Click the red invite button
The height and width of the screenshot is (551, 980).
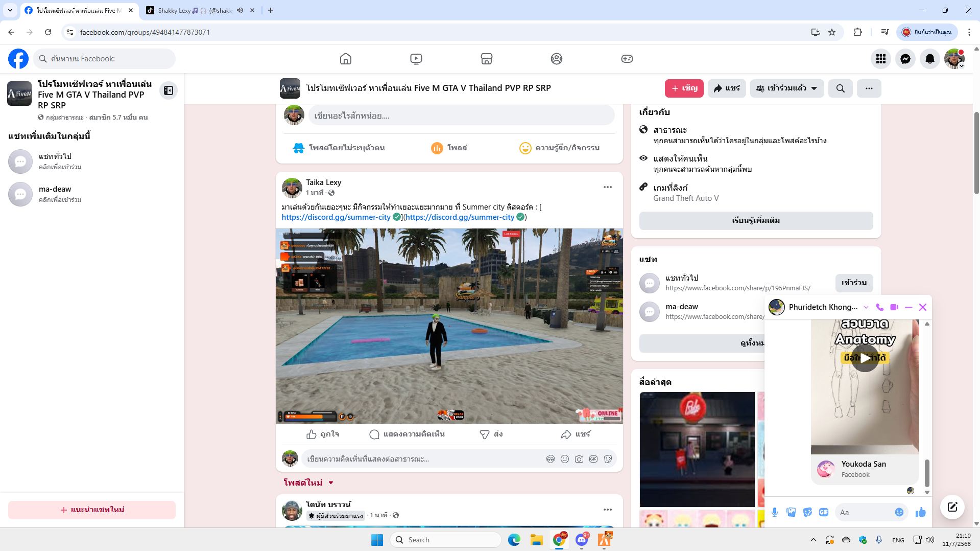click(684, 88)
